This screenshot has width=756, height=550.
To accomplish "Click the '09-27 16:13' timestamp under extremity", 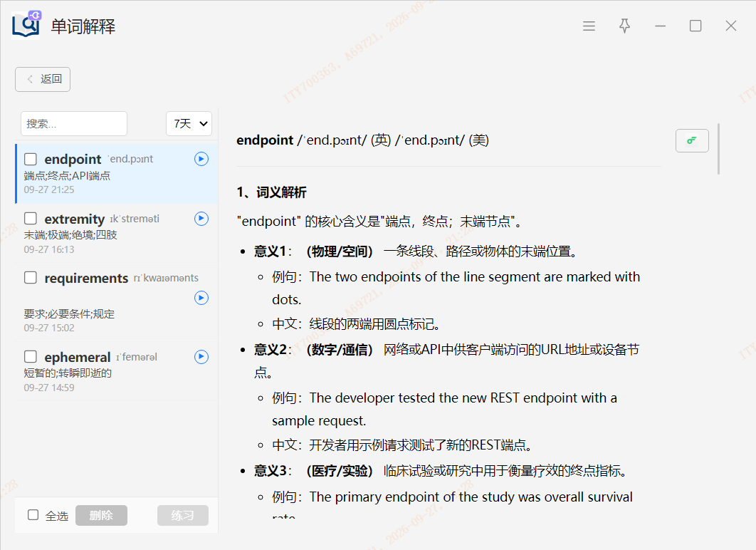I will click(x=49, y=249).
